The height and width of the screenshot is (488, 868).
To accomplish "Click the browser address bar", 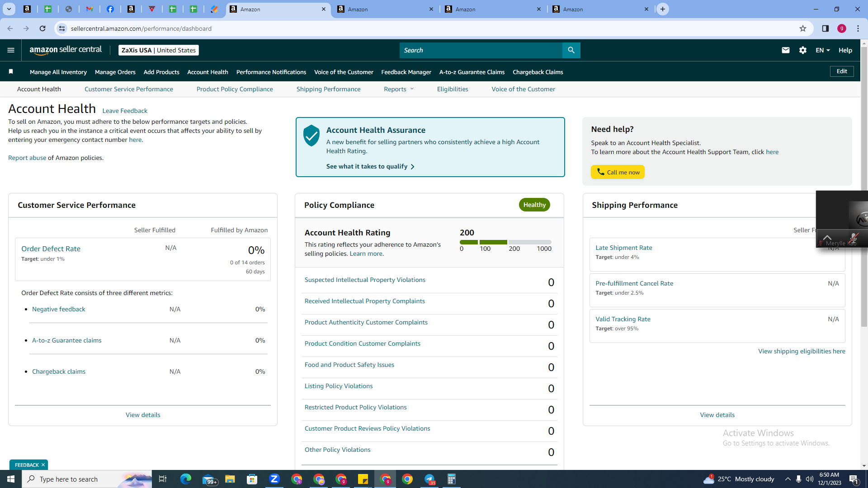I will point(434,28).
